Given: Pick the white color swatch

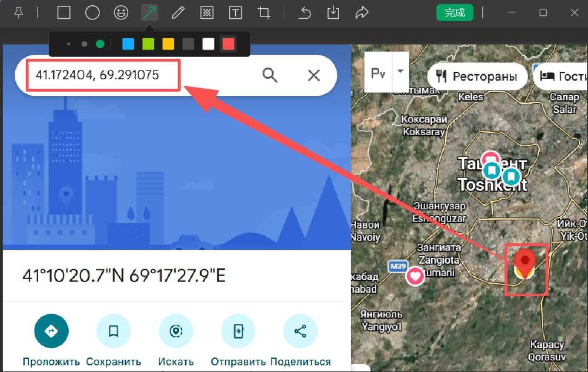Looking at the screenshot, I should (209, 44).
